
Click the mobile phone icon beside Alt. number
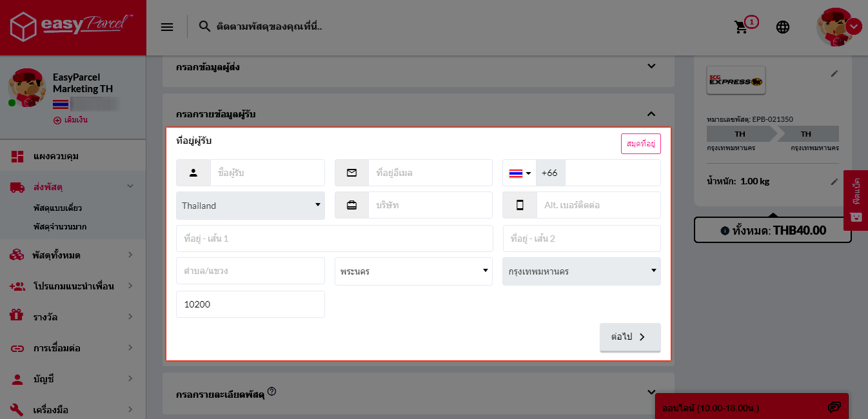click(520, 205)
